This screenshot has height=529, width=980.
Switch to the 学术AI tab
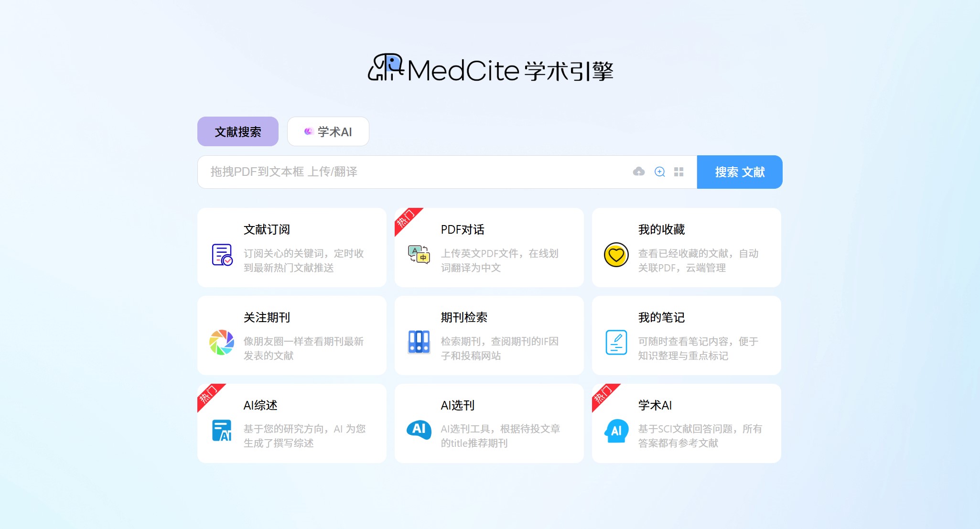coord(328,131)
